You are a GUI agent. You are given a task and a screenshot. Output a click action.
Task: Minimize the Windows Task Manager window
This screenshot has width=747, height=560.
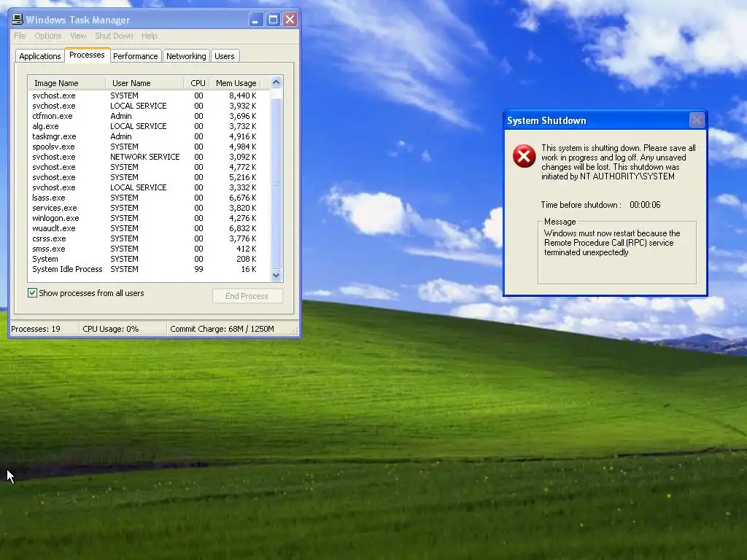coord(256,20)
